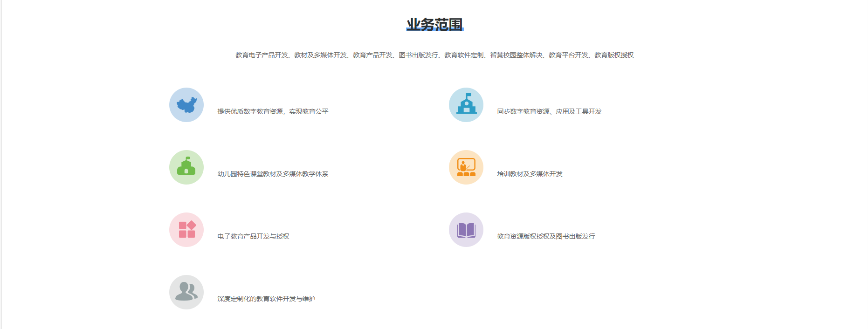Image resolution: width=868 pixels, height=329 pixels.
Task: Click the purple open book icon
Action: click(x=466, y=230)
